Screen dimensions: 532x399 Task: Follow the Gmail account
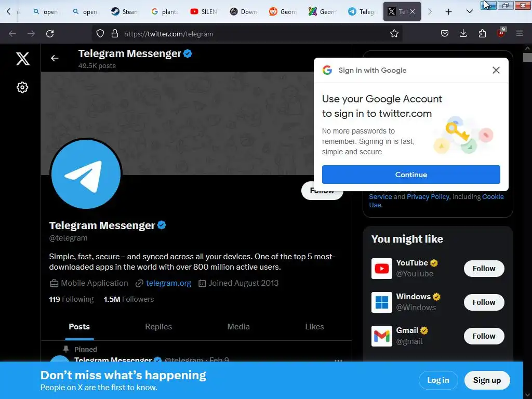pos(484,336)
